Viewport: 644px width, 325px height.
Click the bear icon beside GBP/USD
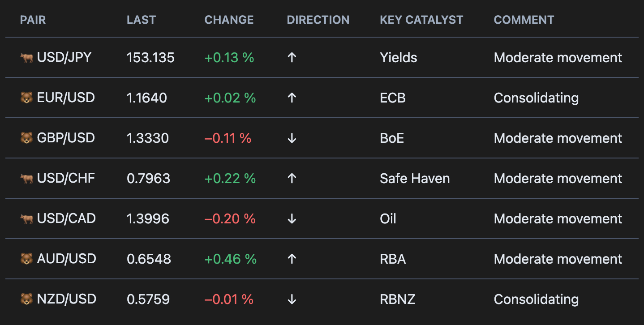(26, 138)
